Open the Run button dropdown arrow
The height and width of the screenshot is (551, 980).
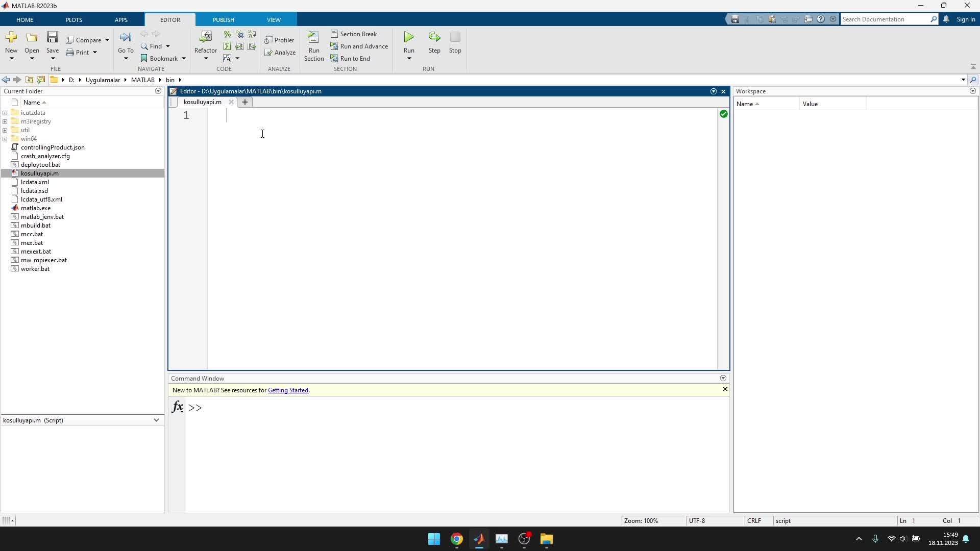coord(409,59)
